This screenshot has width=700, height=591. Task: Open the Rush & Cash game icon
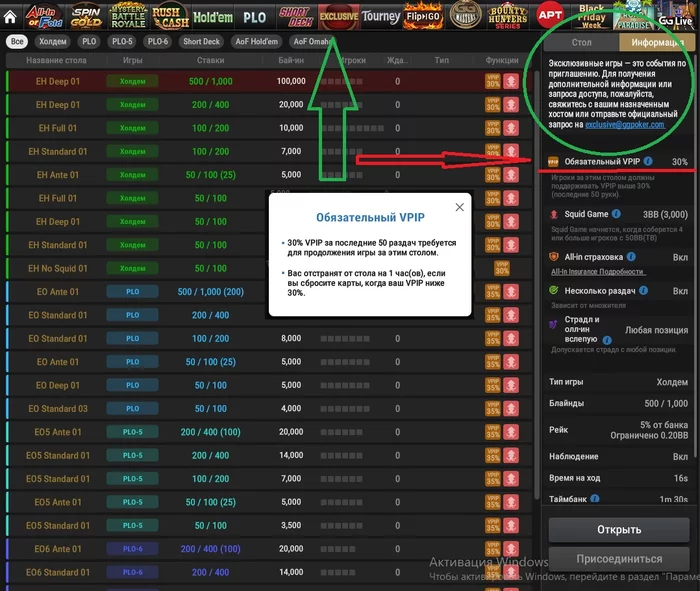coord(170,18)
